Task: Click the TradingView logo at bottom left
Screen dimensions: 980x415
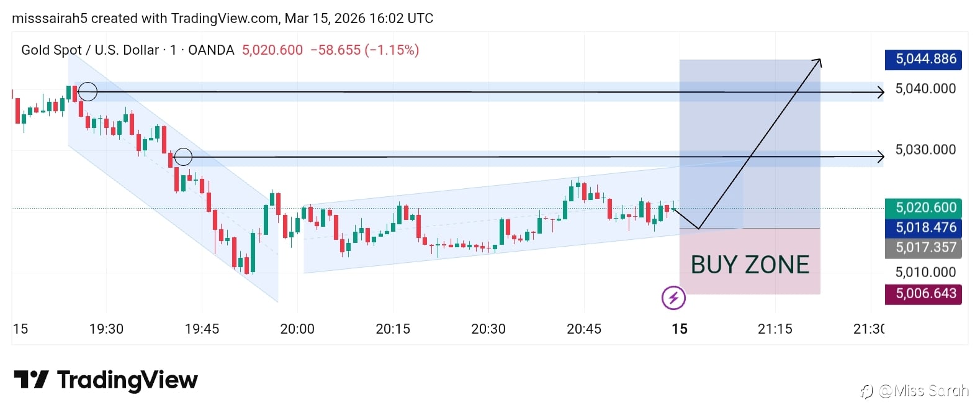Action: pyautogui.click(x=106, y=380)
